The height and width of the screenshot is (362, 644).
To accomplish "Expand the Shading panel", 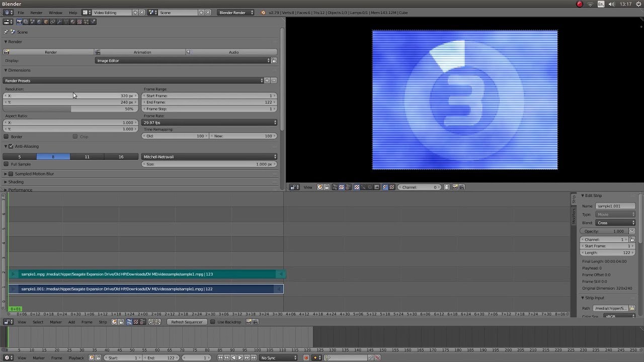I will tap(16, 182).
